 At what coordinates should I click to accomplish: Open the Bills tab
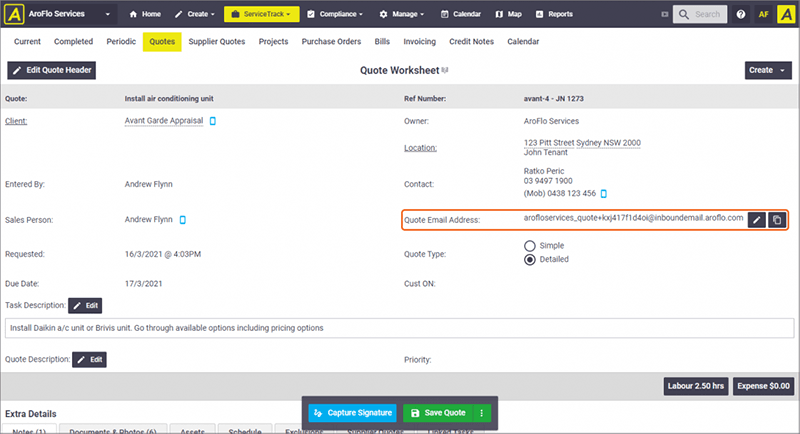click(382, 41)
